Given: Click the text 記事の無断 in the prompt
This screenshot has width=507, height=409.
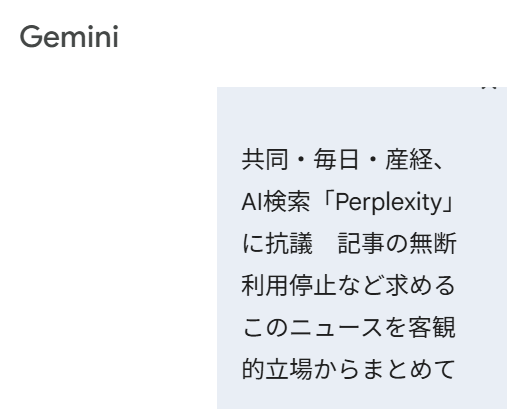Looking at the screenshot, I should pyautogui.click(x=397, y=244).
